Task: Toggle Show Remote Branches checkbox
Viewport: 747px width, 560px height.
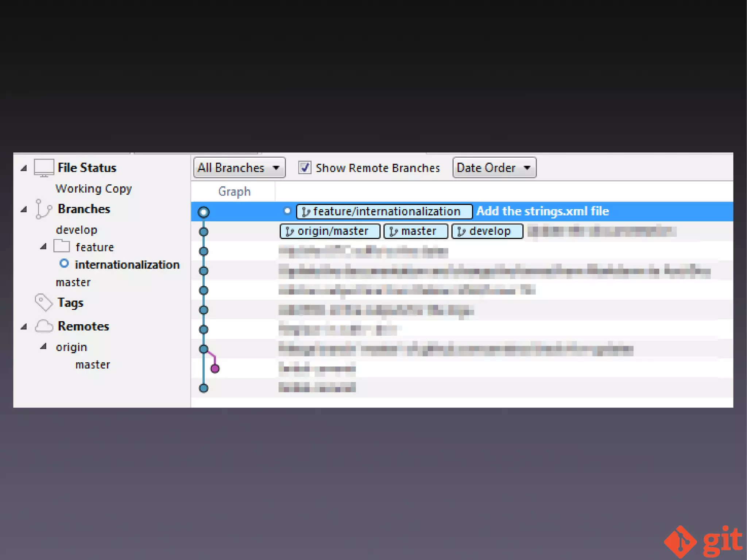Action: pyautogui.click(x=305, y=168)
